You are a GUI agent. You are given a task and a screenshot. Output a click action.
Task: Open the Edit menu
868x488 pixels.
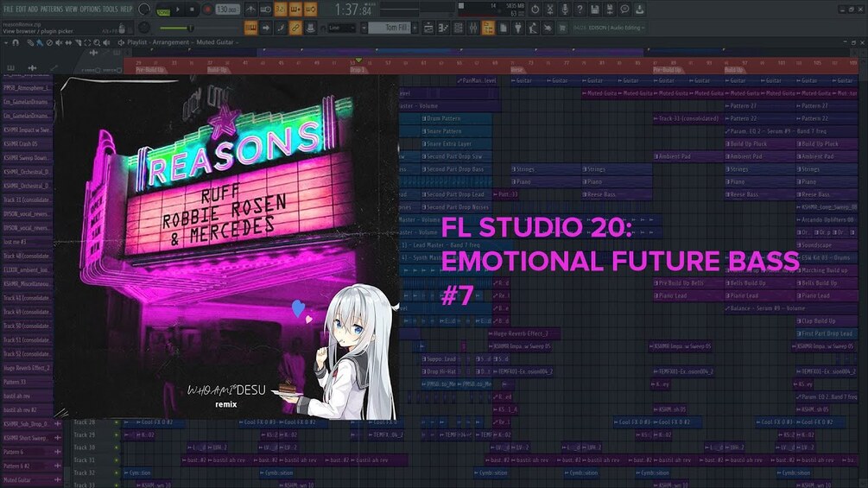pos(21,9)
